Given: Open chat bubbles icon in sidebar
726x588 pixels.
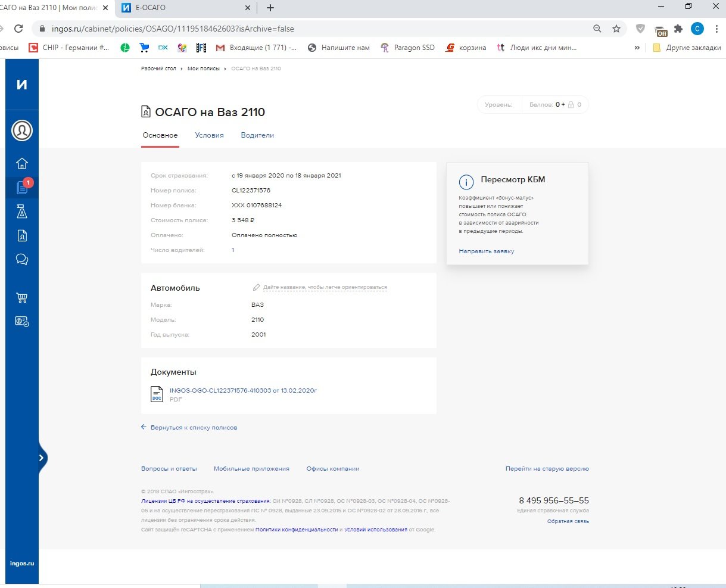Looking at the screenshot, I should point(22,260).
